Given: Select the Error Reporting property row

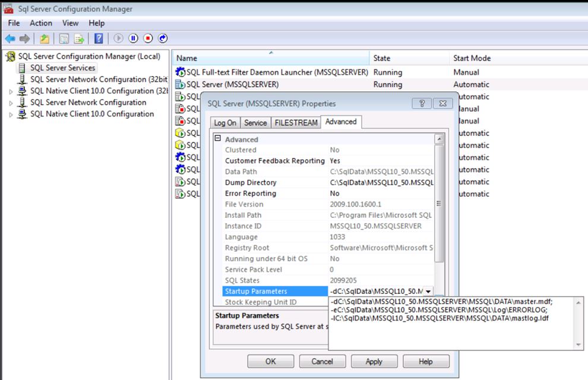Looking at the screenshot, I should [x=328, y=194].
